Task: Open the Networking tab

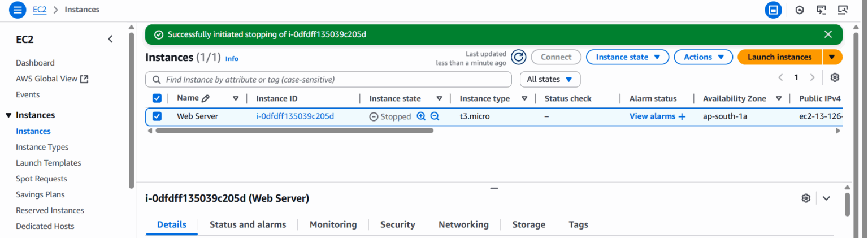Action: click(463, 224)
